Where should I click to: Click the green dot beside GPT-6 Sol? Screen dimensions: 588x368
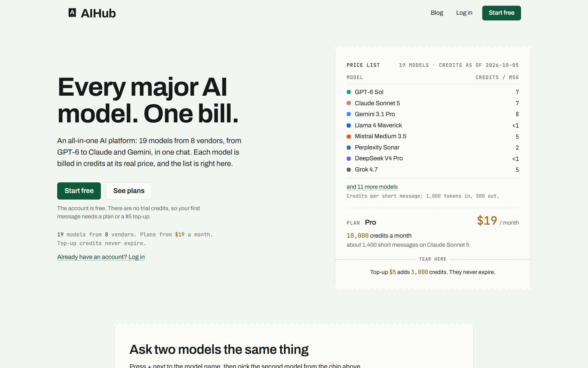pos(349,92)
